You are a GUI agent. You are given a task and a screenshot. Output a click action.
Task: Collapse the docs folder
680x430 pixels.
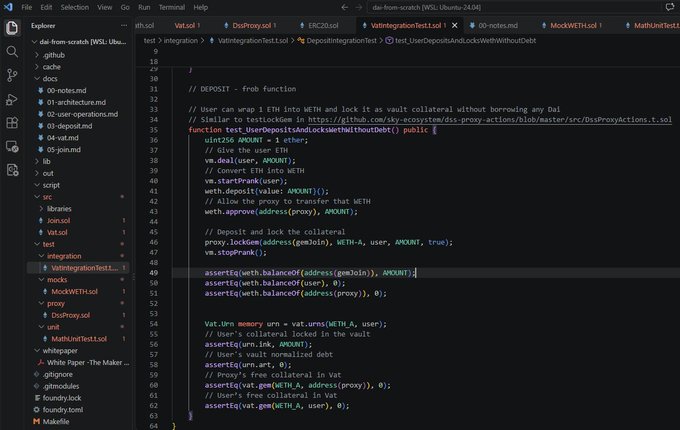coord(78,78)
